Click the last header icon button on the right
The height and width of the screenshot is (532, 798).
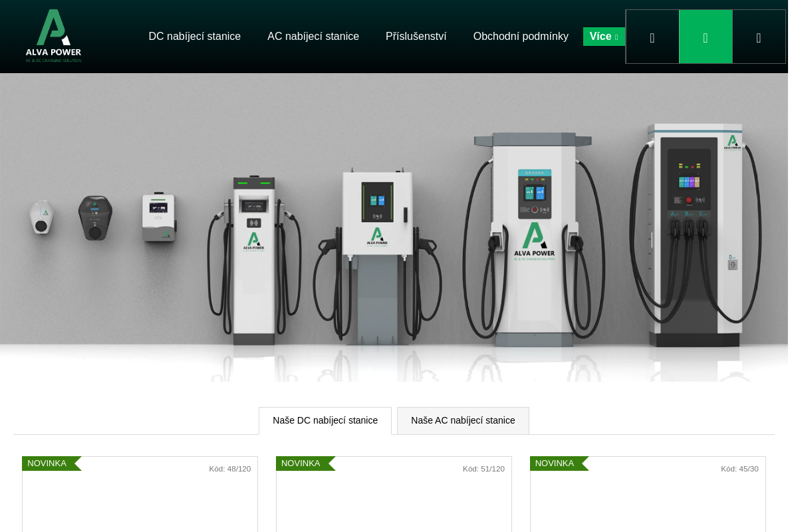[x=759, y=37]
